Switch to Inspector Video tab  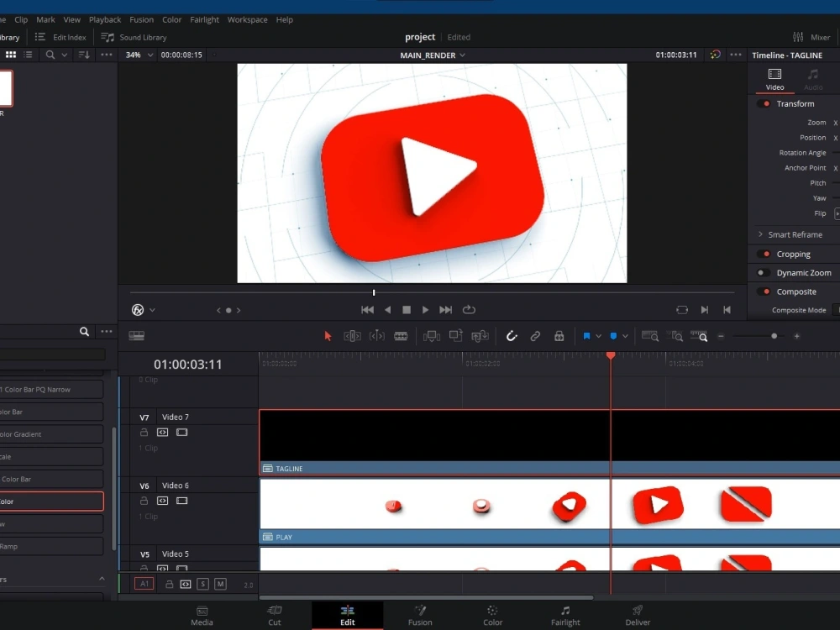(774, 79)
